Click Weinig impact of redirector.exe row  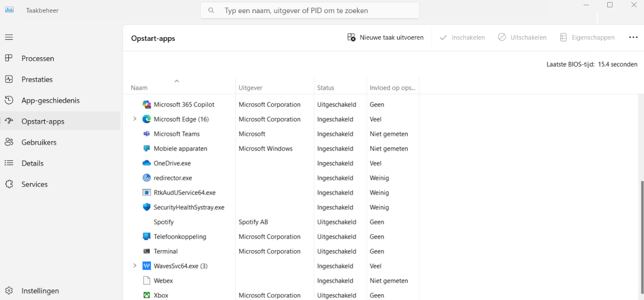tap(379, 178)
